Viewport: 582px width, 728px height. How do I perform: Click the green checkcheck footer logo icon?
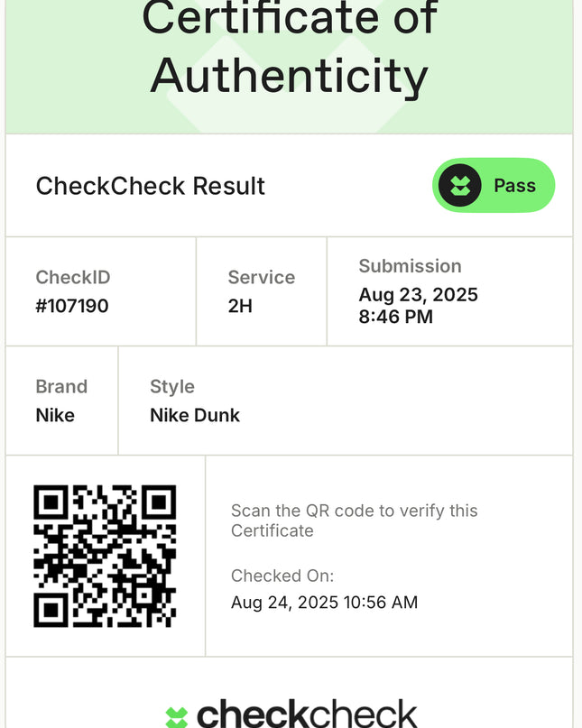coord(177,717)
